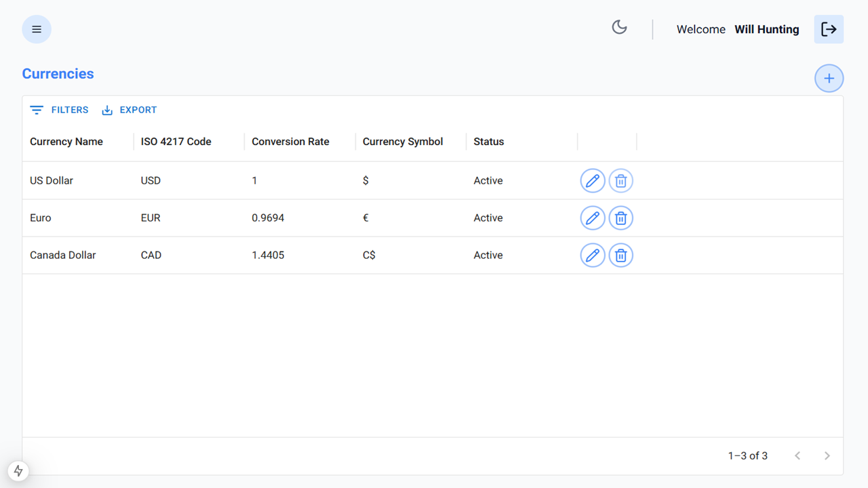This screenshot has height=488, width=868.
Task: Edit the US Dollar currency
Action: coord(593,180)
